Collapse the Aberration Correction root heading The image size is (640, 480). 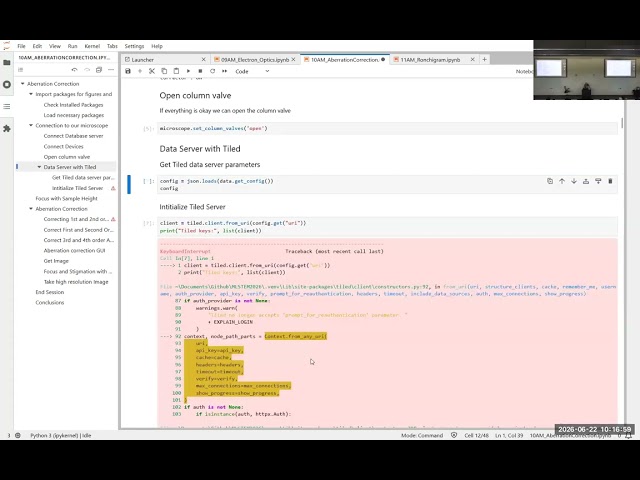22,84
